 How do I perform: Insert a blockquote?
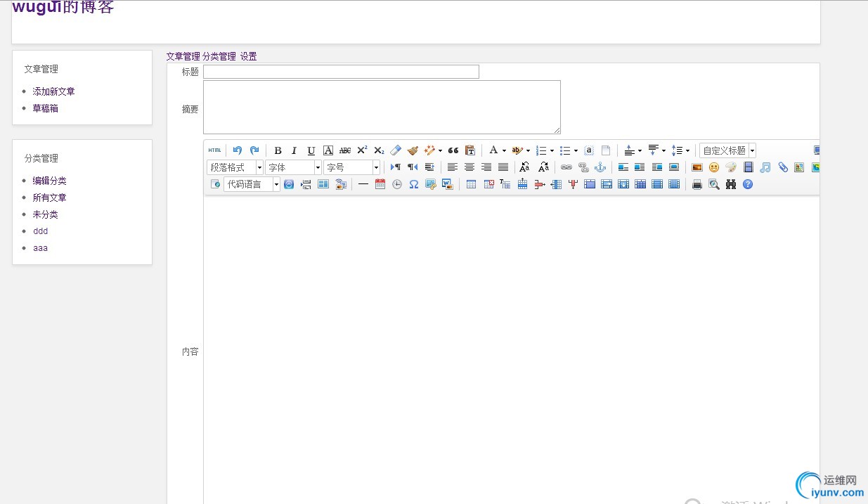click(x=453, y=150)
